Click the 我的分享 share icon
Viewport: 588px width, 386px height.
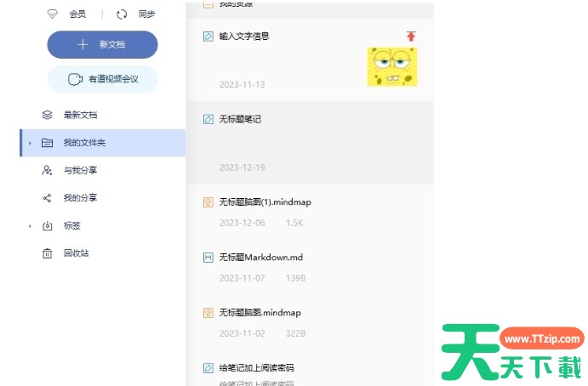click(x=48, y=198)
